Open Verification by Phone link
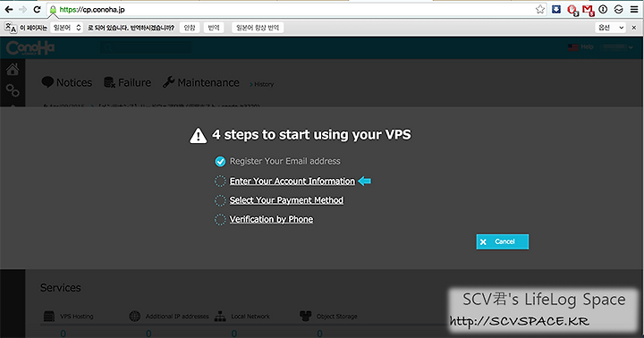 point(271,219)
